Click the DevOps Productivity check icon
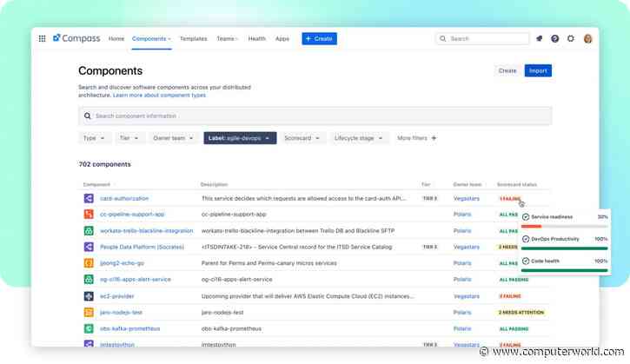This screenshot has width=630, height=364. click(x=526, y=239)
